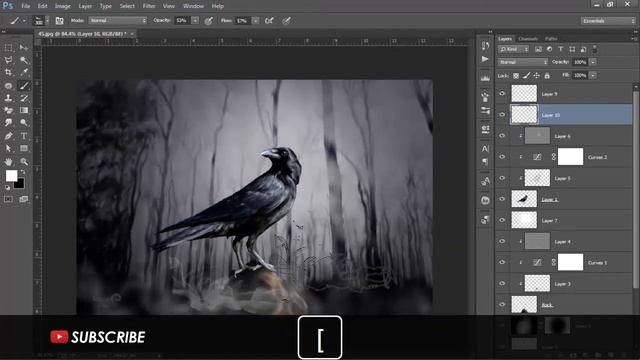Swap foreground and background colors
The width and height of the screenshot is (640, 360).
click(23, 172)
